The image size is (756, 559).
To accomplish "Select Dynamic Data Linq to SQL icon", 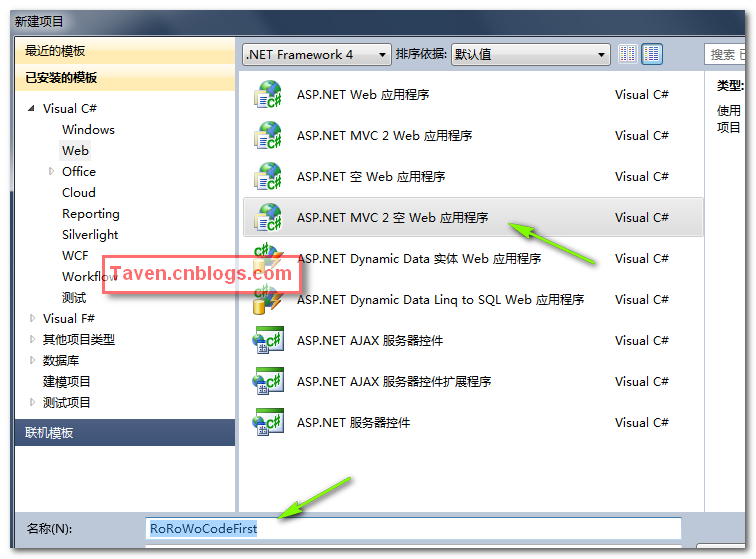I will click(x=268, y=300).
